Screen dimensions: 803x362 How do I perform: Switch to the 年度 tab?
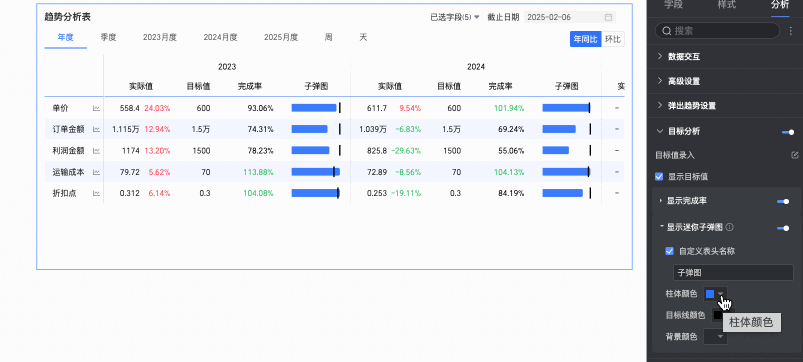(x=66, y=37)
